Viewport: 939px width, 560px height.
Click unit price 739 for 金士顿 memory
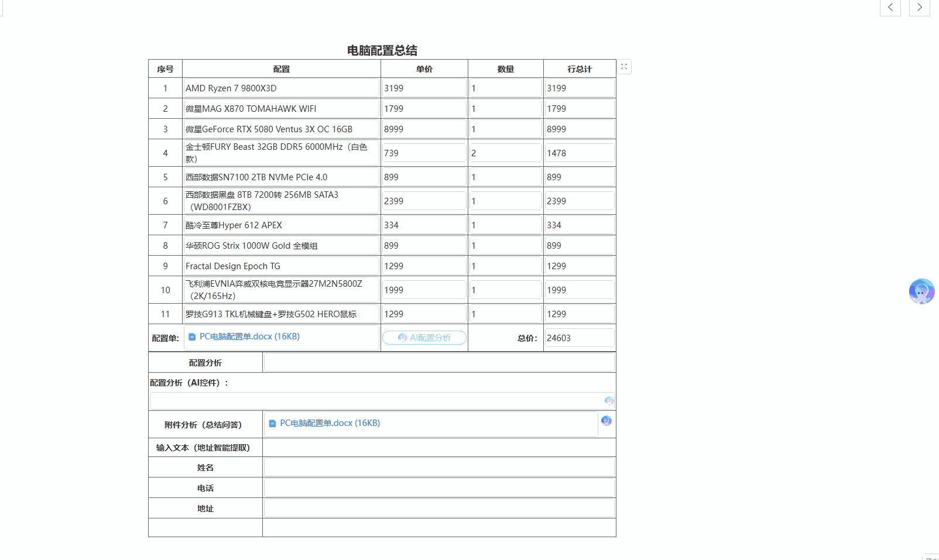pos(424,153)
